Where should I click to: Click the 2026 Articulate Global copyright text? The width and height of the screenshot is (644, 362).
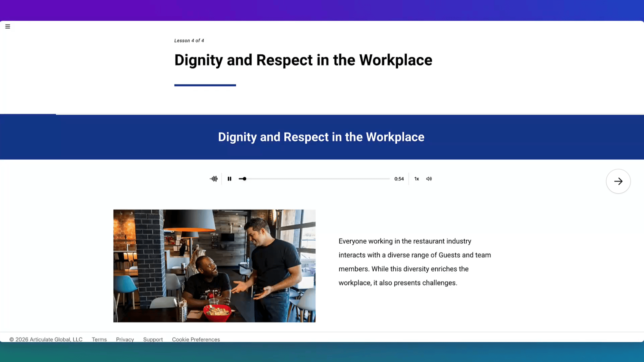pyautogui.click(x=46, y=339)
